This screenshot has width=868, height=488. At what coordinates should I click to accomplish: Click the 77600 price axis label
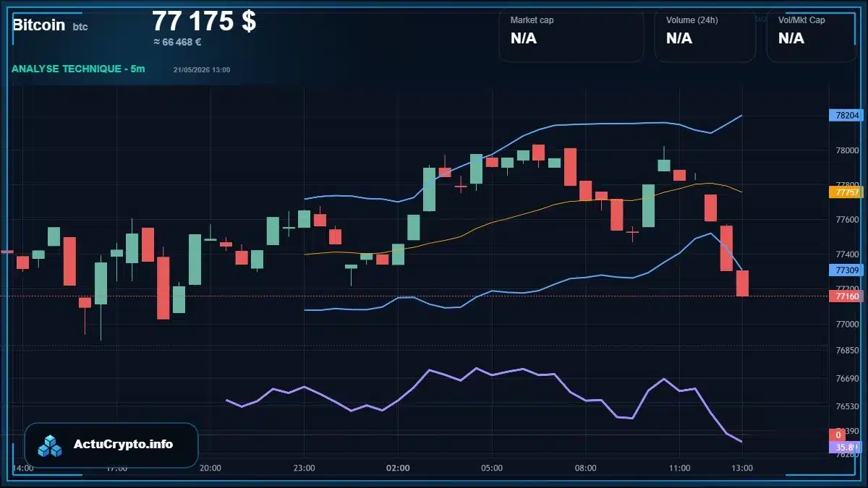847,220
